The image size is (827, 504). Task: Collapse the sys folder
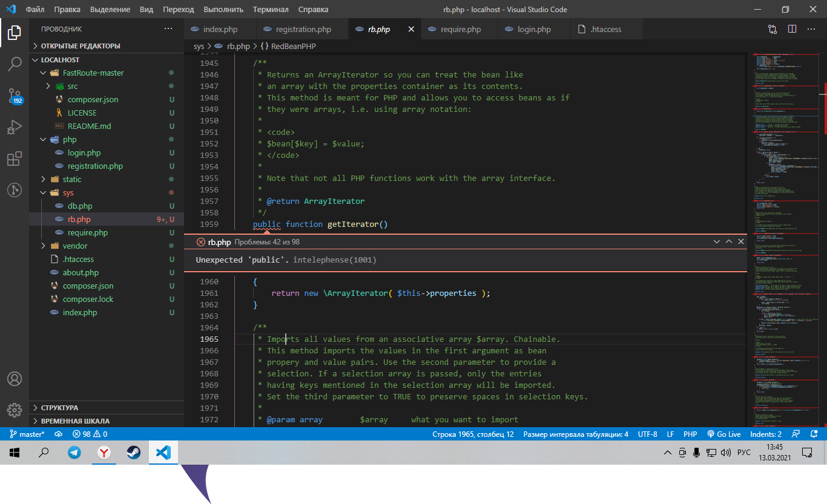[68, 192]
